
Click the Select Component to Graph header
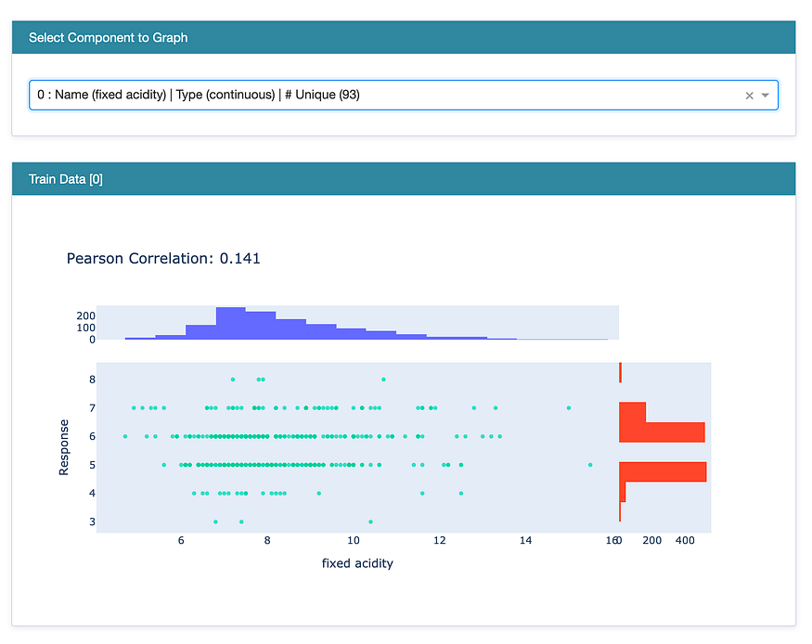click(404, 37)
